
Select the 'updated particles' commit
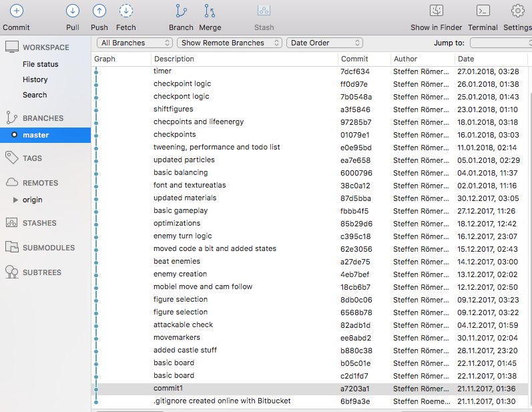click(310, 160)
